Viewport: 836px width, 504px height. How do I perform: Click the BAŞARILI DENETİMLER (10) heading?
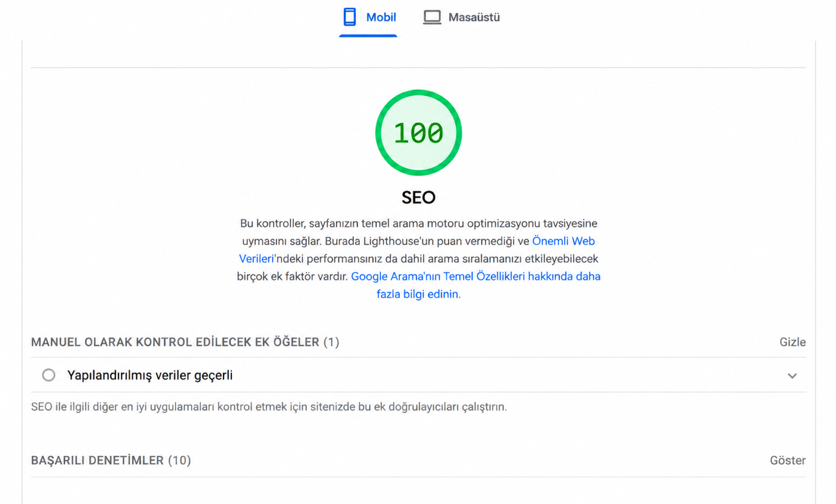[111, 461]
